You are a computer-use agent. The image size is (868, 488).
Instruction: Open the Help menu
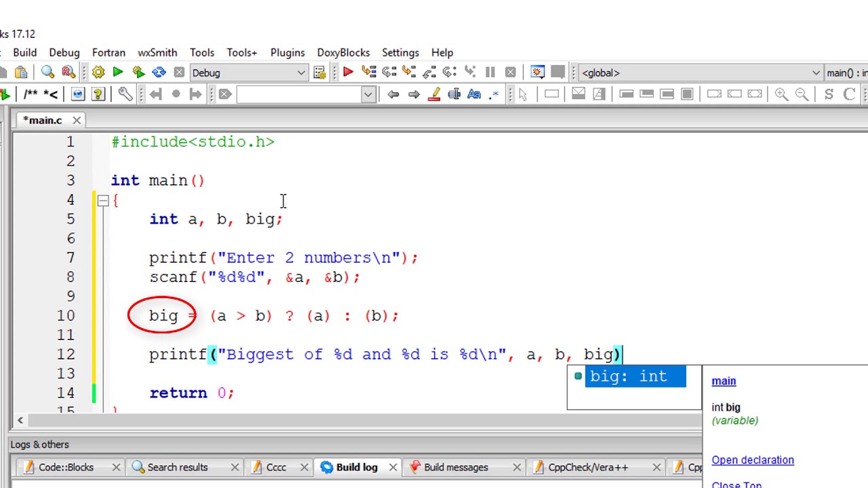(442, 52)
